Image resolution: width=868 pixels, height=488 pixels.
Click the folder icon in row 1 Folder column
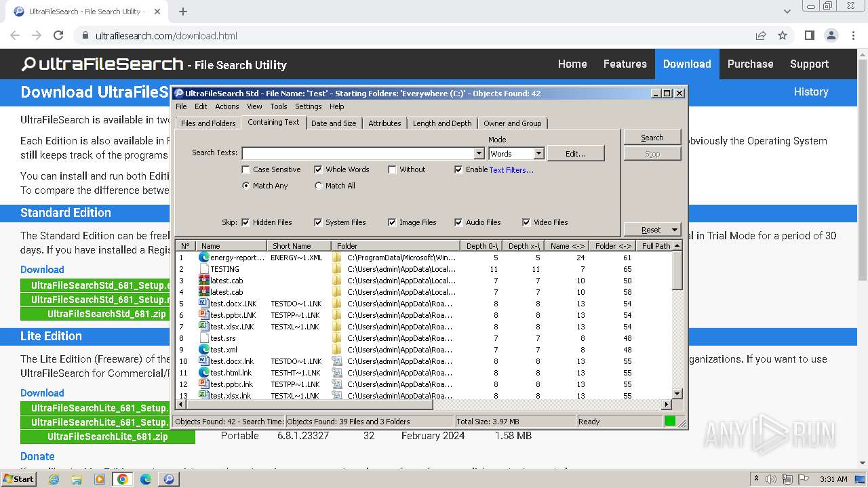[x=337, y=258]
